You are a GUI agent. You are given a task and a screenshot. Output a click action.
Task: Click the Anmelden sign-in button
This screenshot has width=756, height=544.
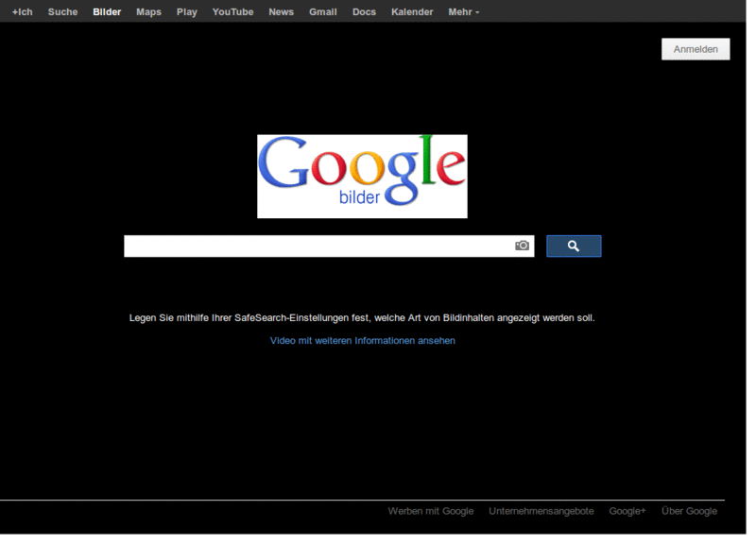(x=696, y=49)
